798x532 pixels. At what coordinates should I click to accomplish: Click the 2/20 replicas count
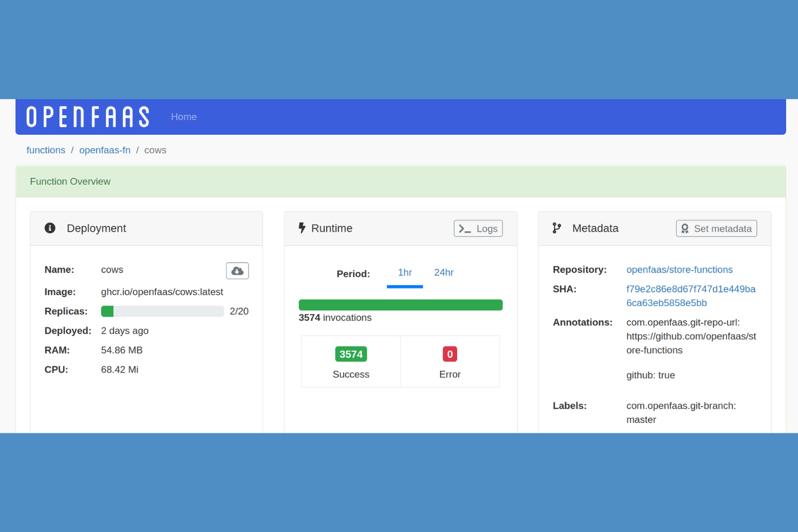(239, 312)
